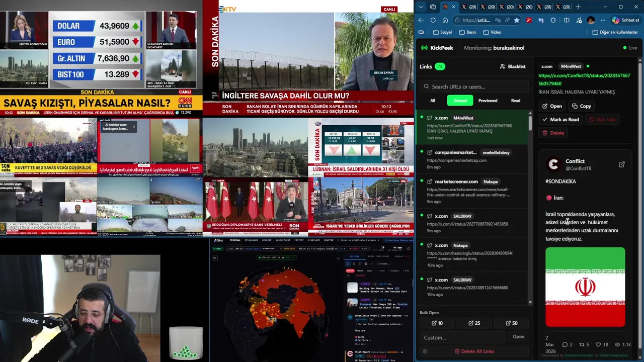This screenshot has width=644, height=362.
Task: Go to the browser home icon
Action: [x=445, y=20]
